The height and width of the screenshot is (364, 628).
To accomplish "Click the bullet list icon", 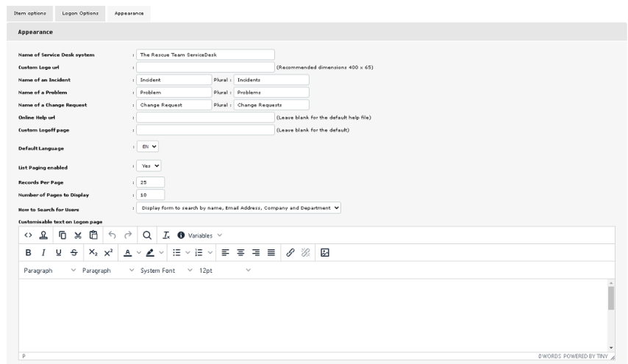I will tap(176, 253).
